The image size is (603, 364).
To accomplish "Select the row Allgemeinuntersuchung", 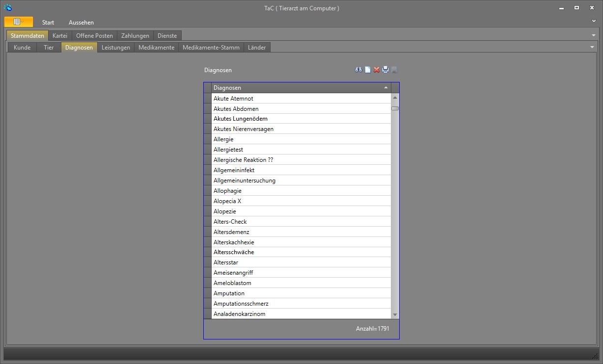I will 301,181.
